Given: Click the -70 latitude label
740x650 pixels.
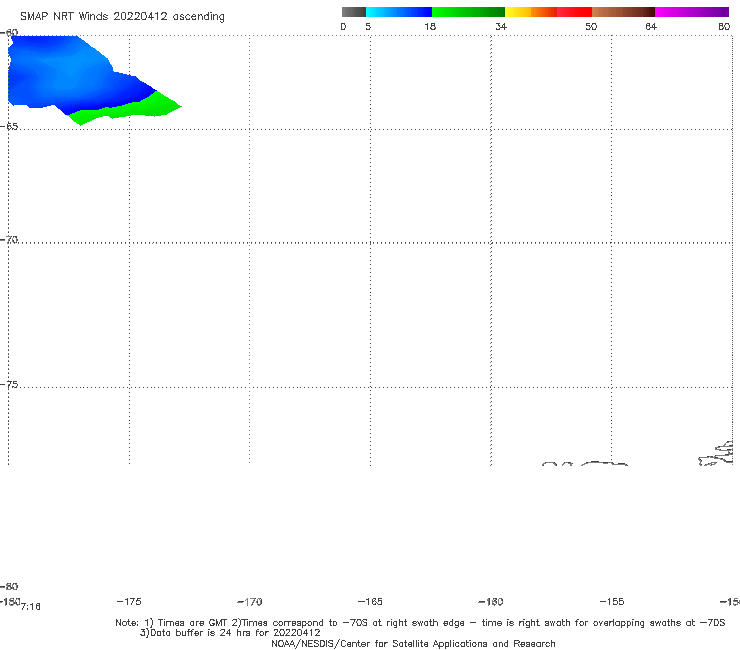Looking at the screenshot, I should point(9,240).
